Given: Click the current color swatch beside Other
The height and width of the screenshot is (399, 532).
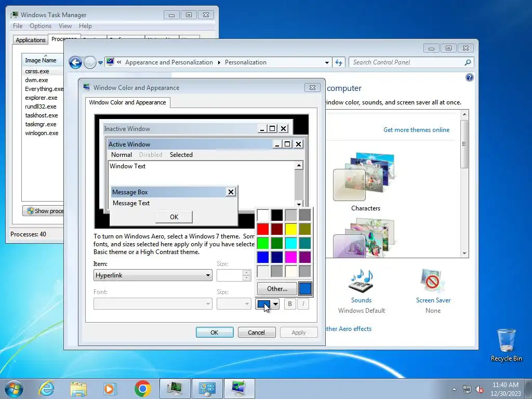Looking at the screenshot, I should click(304, 289).
